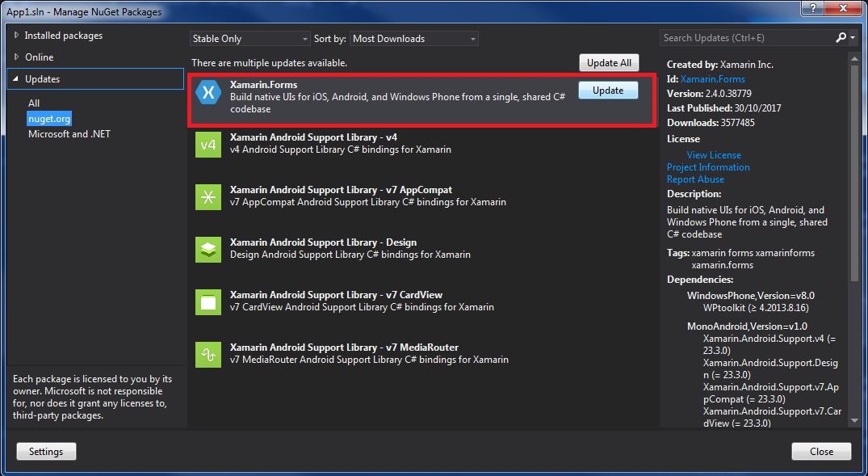Click the details scrollbar up arrow

(854, 59)
